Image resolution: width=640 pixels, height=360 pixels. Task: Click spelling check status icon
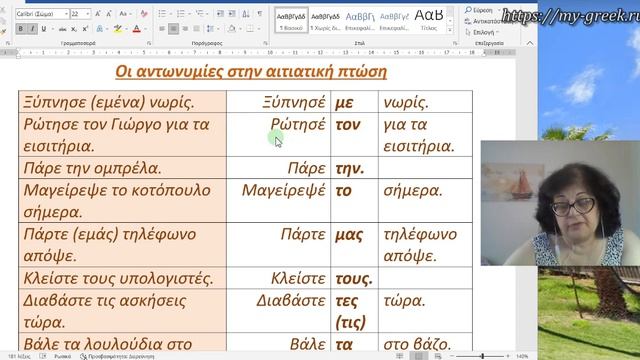(x=43, y=356)
